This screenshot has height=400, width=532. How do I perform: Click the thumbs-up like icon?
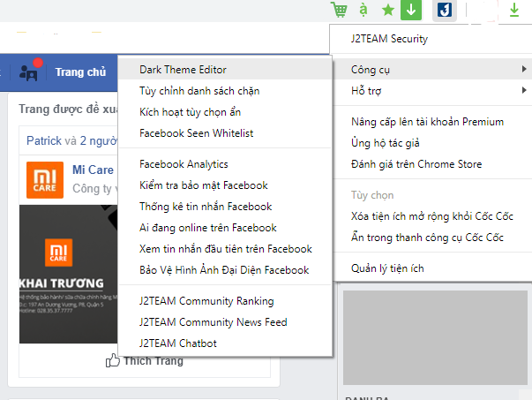[x=113, y=360]
